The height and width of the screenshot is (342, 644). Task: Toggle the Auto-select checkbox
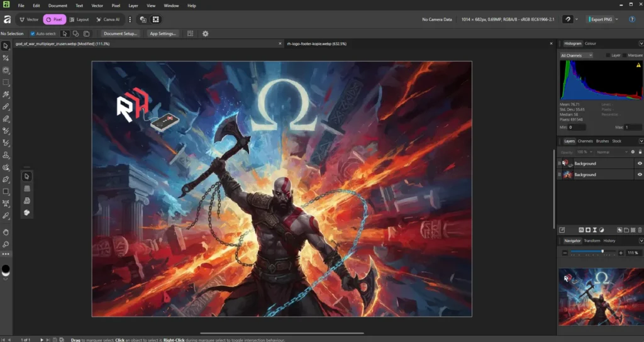pyautogui.click(x=33, y=34)
